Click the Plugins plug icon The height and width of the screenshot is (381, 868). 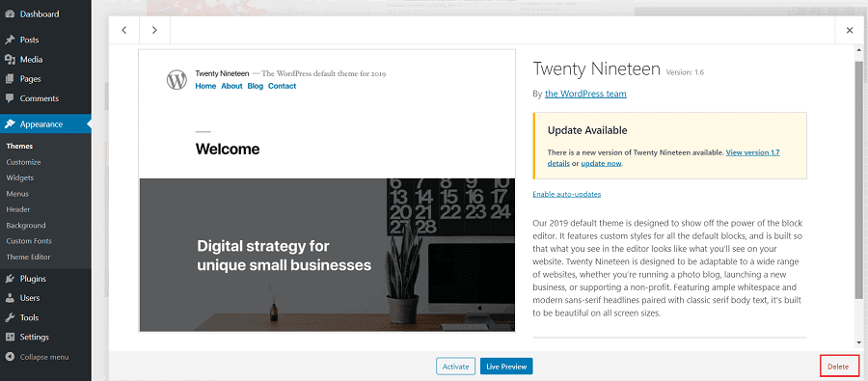click(10, 279)
